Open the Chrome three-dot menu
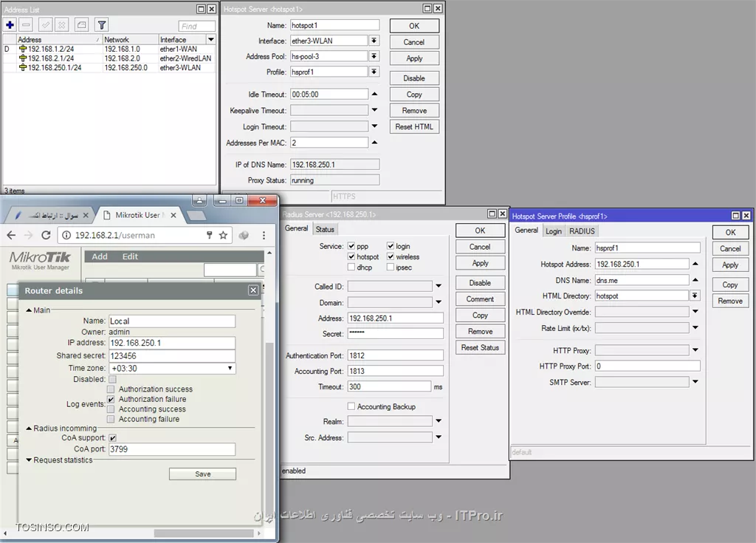This screenshot has width=756, height=543. coord(264,235)
